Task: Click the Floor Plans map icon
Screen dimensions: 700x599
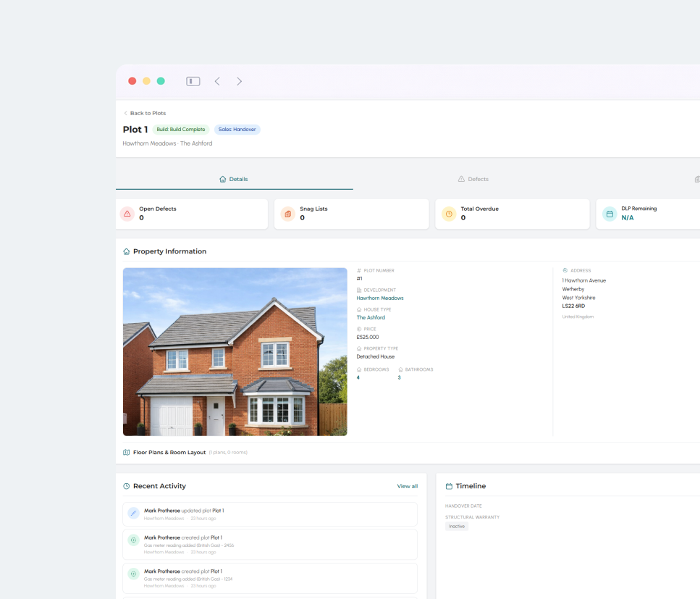Action: point(127,453)
